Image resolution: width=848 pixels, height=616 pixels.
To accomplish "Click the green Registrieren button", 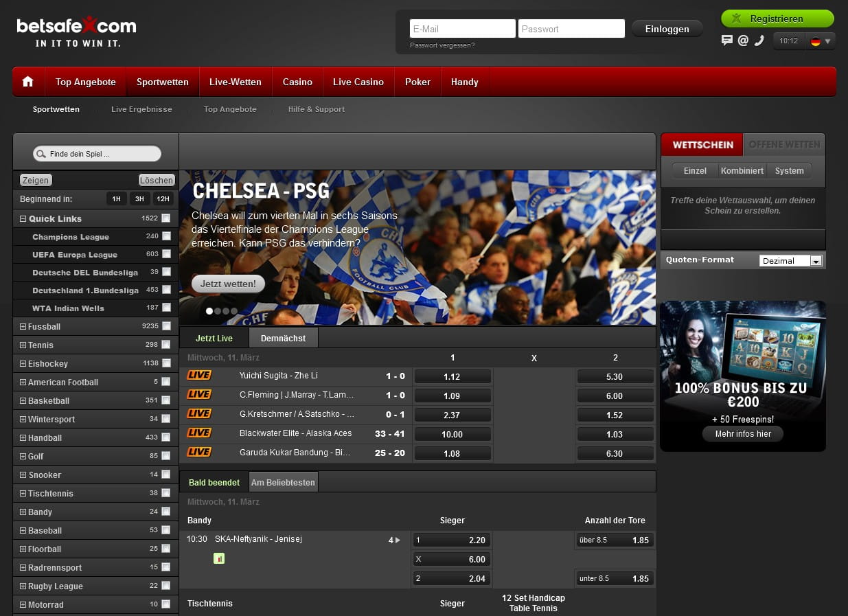I will (x=777, y=19).
